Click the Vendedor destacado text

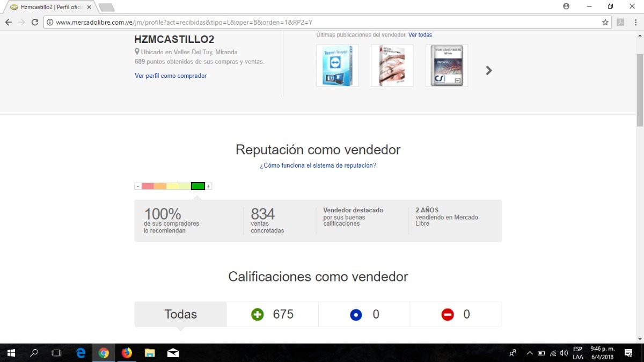tap(353, 210)
